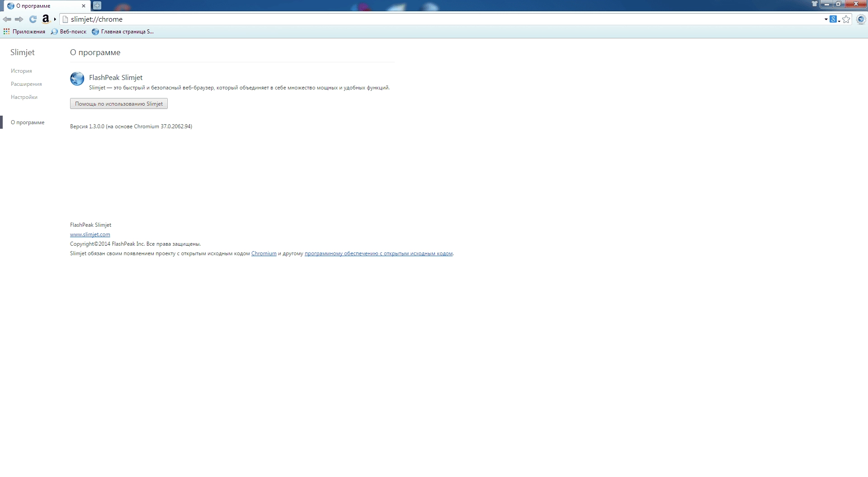Bookmark this page with the star icon
Image resolution: width=868 pixels, height=477 pixels.
click(846, 19)
